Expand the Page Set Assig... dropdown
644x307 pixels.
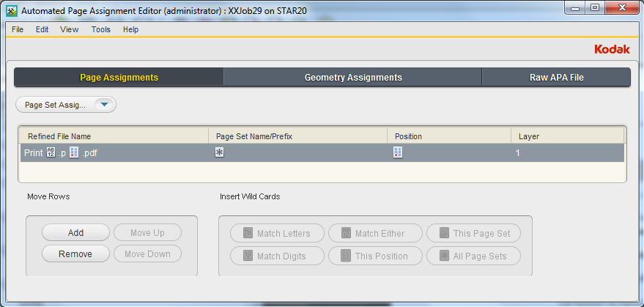coord(104,105)
